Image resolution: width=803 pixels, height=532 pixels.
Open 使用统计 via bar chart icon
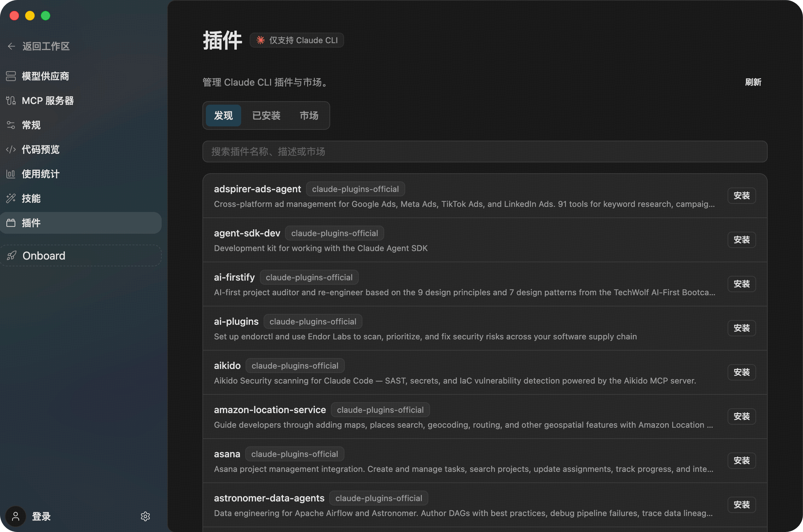pos(11,174)
